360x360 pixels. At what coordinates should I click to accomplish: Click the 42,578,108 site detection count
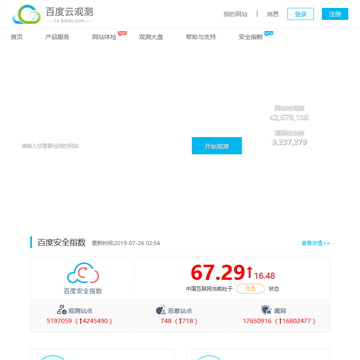click(289, 117)
